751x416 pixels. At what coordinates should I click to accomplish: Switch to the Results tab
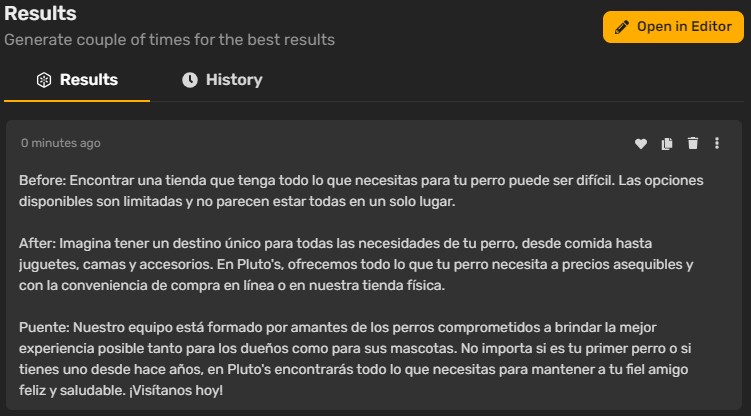point(77,80)
